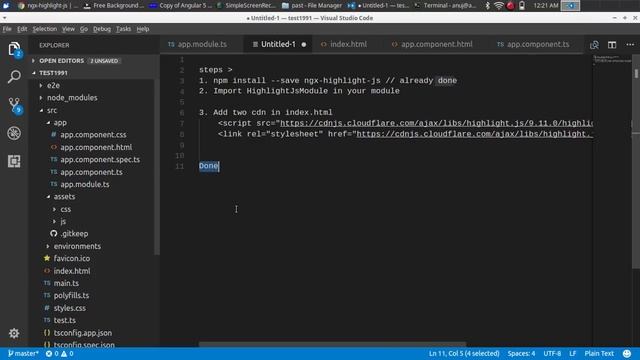Open the Extensions view in activity bar
The image size is (640, 360).
(14, 161)
